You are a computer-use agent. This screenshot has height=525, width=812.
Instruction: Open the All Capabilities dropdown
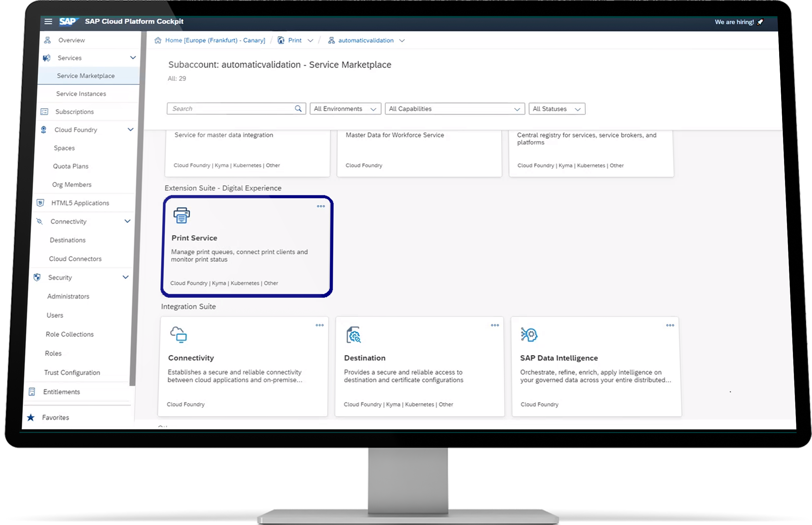pos(454,109)
